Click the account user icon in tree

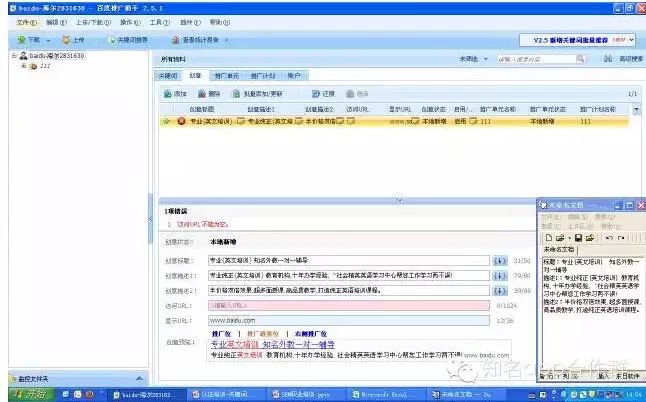point(23,56)
